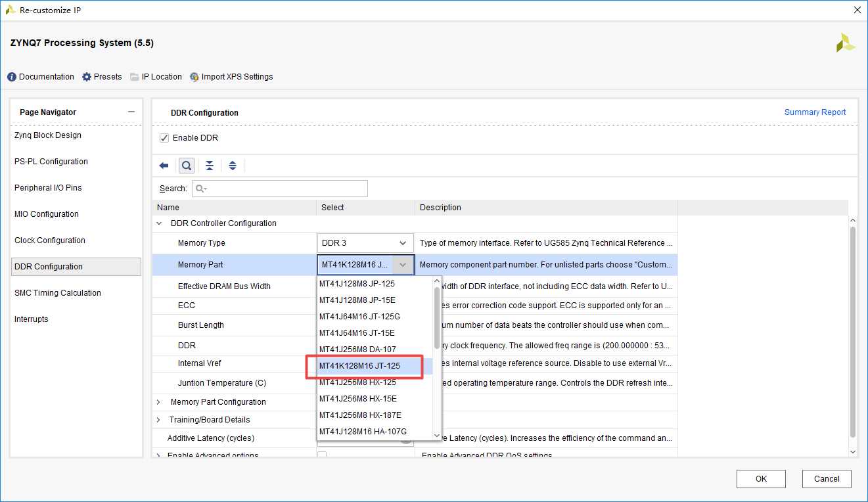This screenshot has width=868, height=502.
Task: Click the OK button
Action: click(x=761, y=479)
